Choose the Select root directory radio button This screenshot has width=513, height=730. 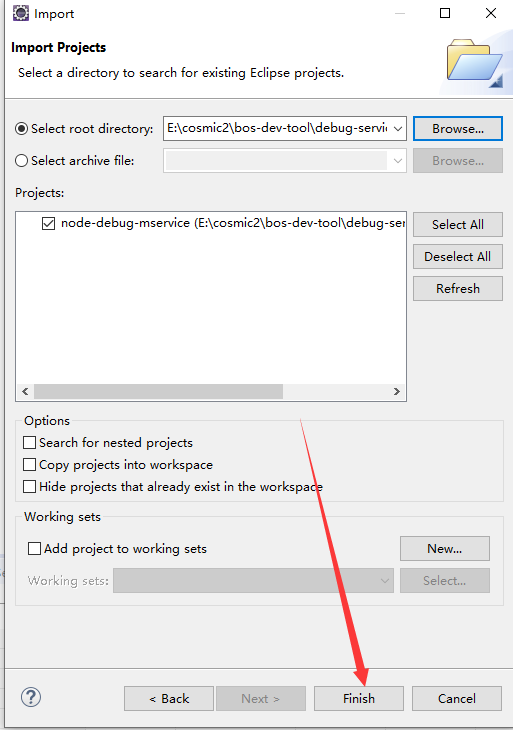point(21,129)
